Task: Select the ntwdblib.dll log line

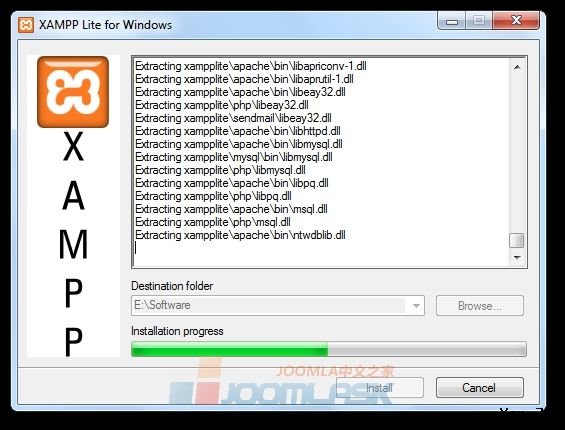Action: [240, 235]
